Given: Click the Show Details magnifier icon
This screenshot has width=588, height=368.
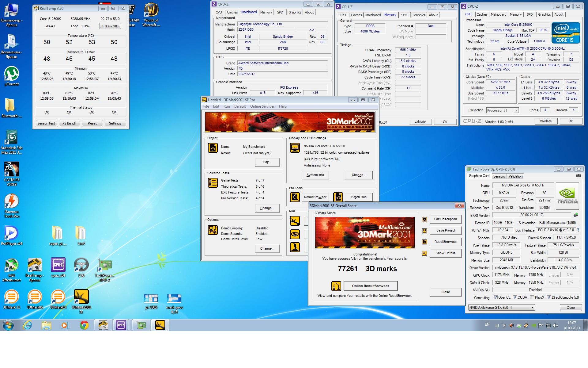Looking at the screenshot, I should point(424,253).
